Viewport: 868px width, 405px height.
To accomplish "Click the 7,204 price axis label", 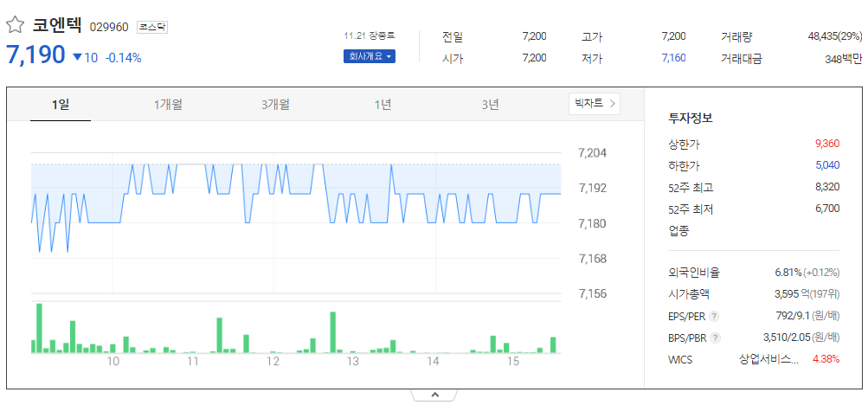I will point(592,152).
